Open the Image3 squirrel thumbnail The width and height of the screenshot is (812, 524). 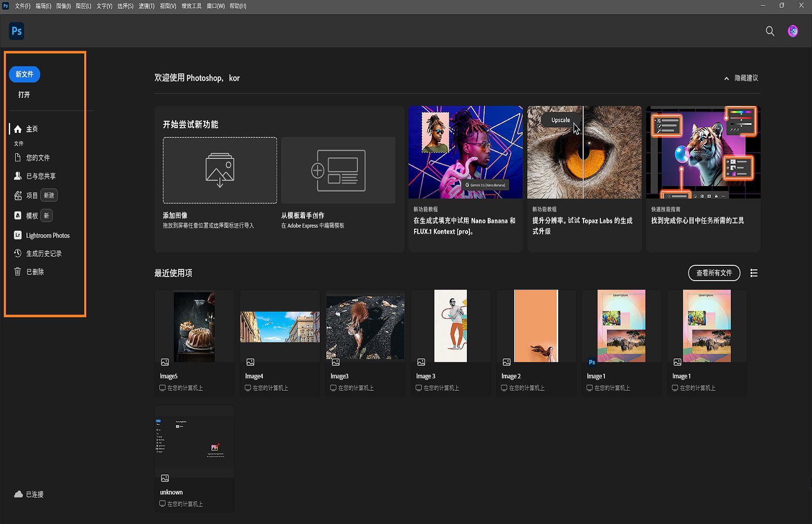[x=365, y=326]
